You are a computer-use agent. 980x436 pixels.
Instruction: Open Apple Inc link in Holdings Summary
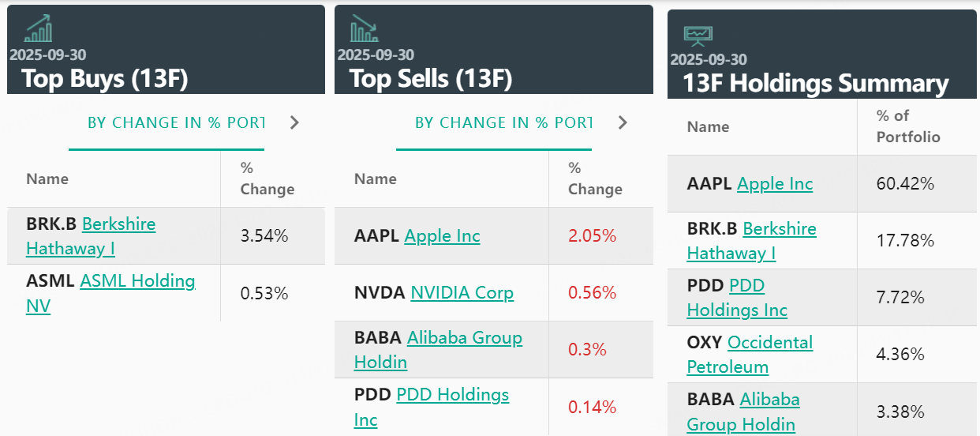774,184
